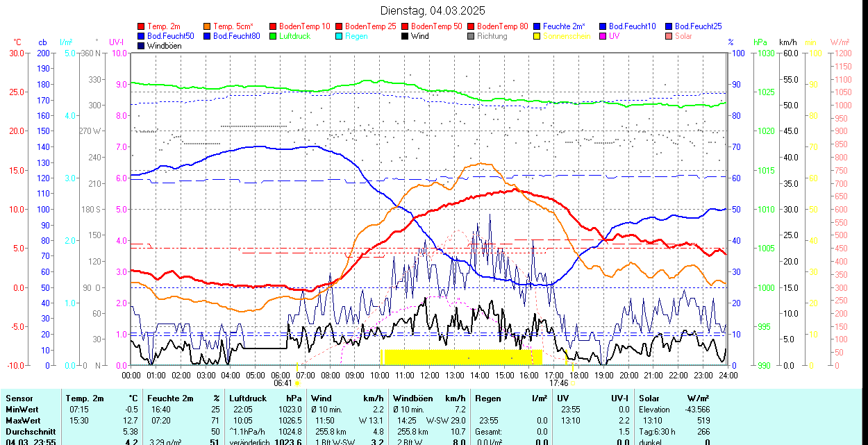
Task: Click the maximum wind value W 13.1
Action: (x=371, y=421)
